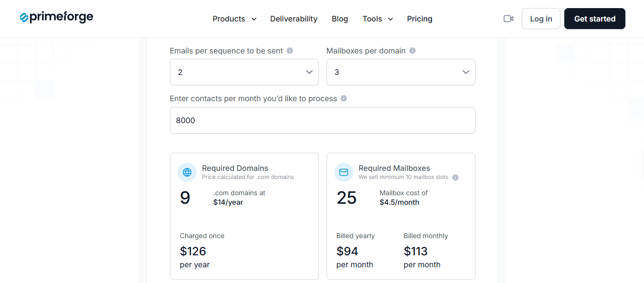Screen dimensions: 644x283
Task: Click the primeforge logo
Action: [x=56, y=18]
